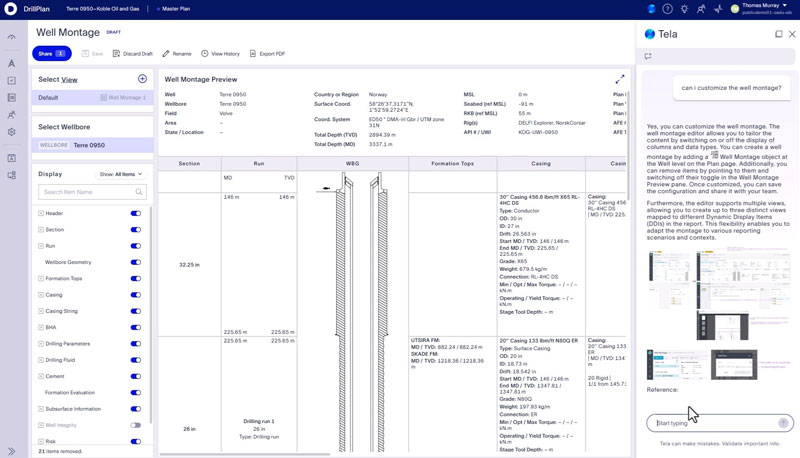Click Export PDF
The width and height of the screenshot is (800, 458).
click(267, 54)
